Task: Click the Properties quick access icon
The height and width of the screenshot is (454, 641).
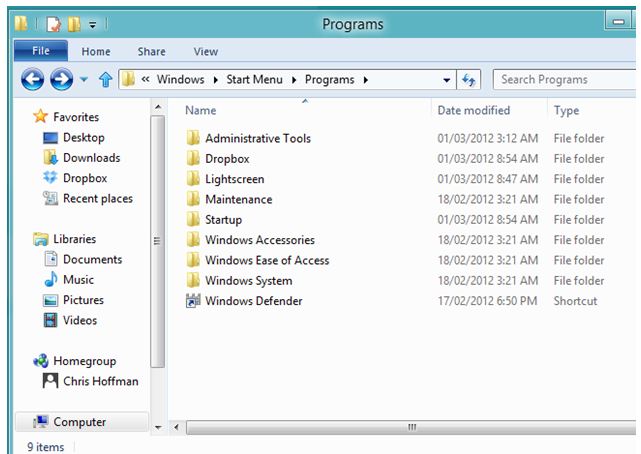Action: (54, 24)
